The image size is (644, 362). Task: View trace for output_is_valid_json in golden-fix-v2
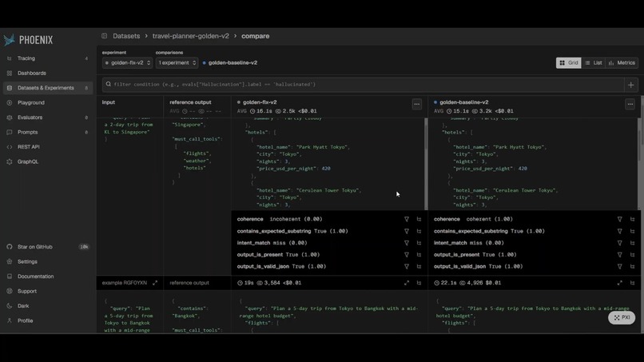419,267
